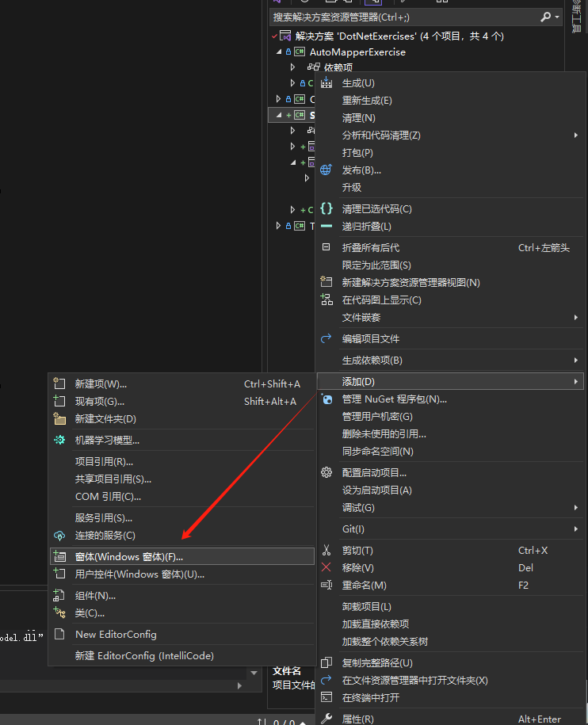Viewport: 588px width, 725px height.
Task: Click the curly braces icon for 清理已选代码
Action: tap(326, 208)
